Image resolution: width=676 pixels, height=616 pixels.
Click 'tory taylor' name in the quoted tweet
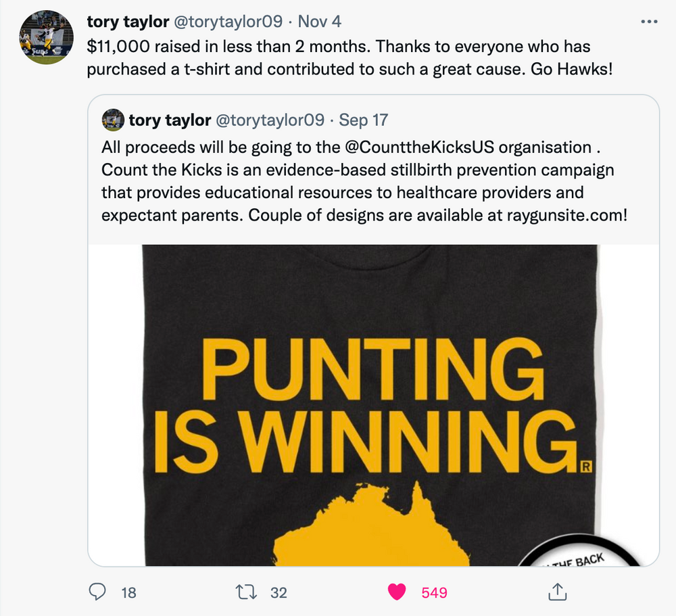tap(170, 120)
